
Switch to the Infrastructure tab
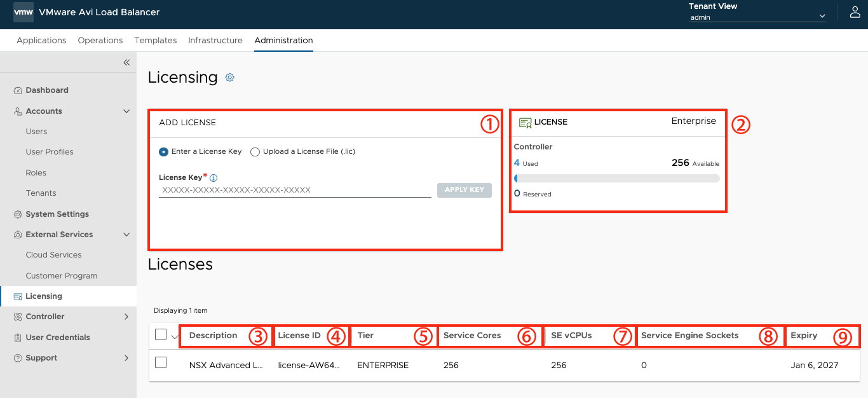215,40
